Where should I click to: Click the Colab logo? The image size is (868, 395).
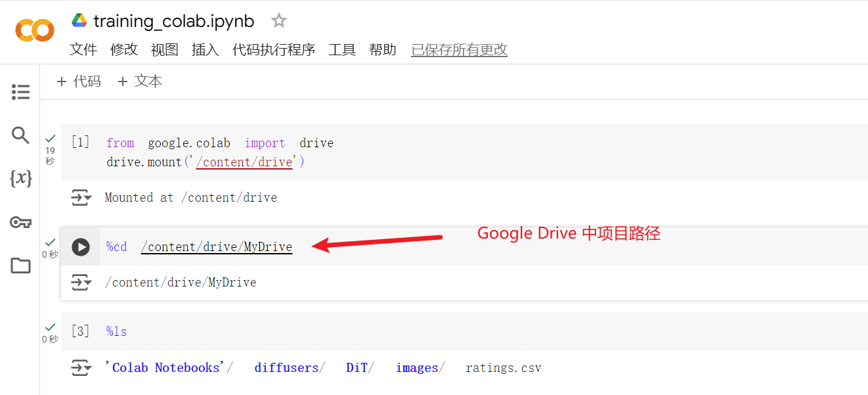[34, 30]
